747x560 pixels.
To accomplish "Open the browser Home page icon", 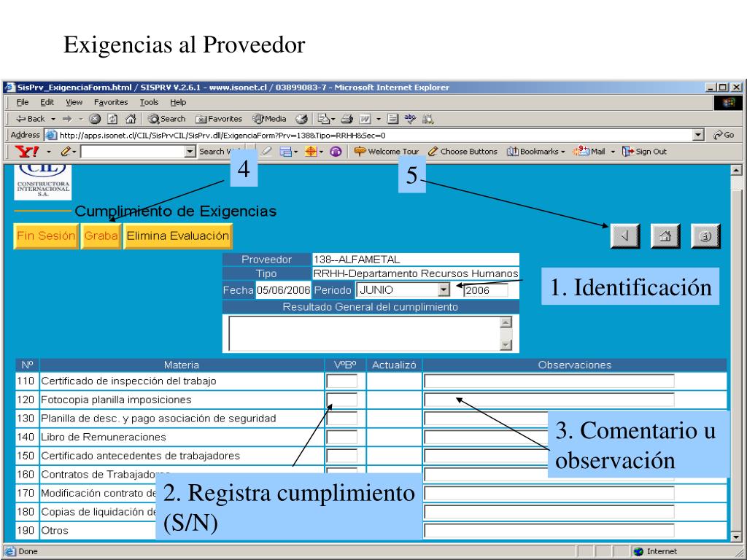I will pos(131,119).
